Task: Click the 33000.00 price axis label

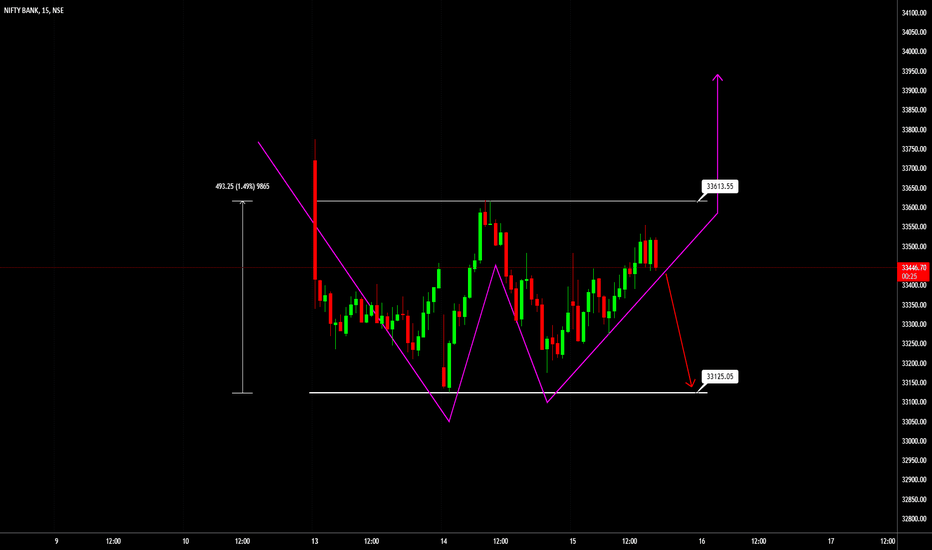Action: (914, 441)
